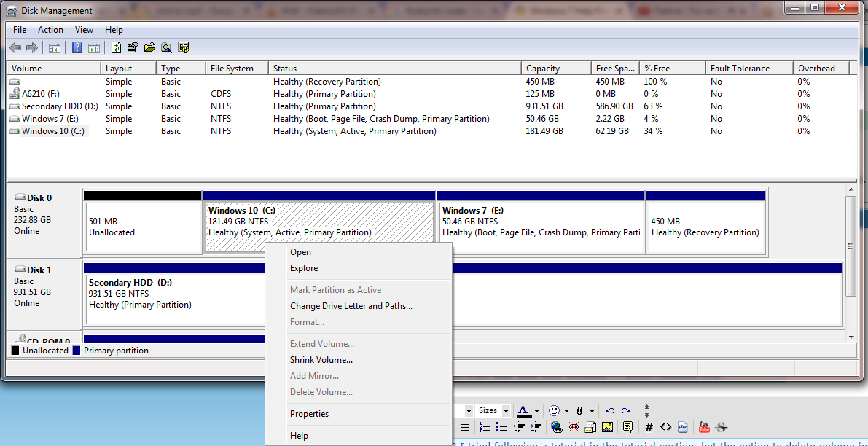Image resolution: width=868 pixels, height=446 pixels.
Task: Open the File menu
Action: 20,30
